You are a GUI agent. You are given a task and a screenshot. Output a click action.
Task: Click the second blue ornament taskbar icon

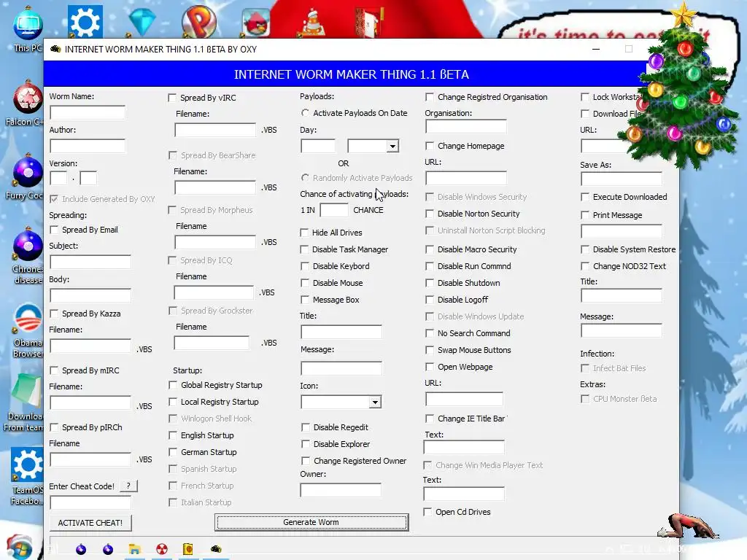108,549
